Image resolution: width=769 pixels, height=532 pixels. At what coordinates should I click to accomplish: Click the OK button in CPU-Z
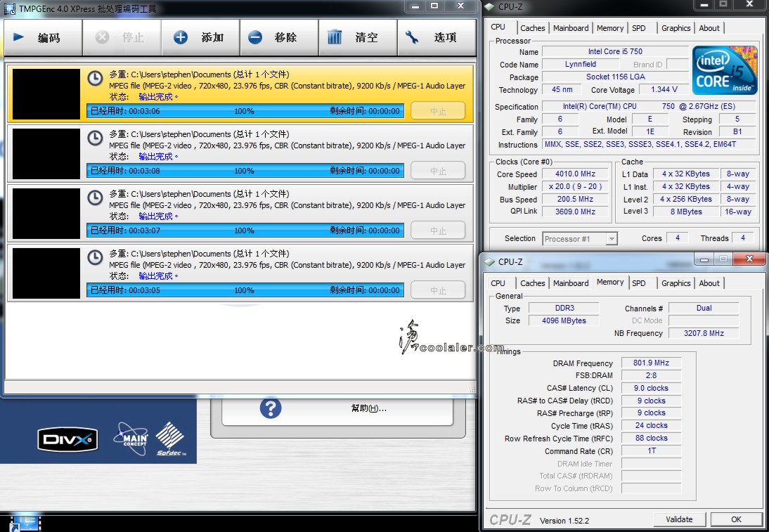[736, 519]
